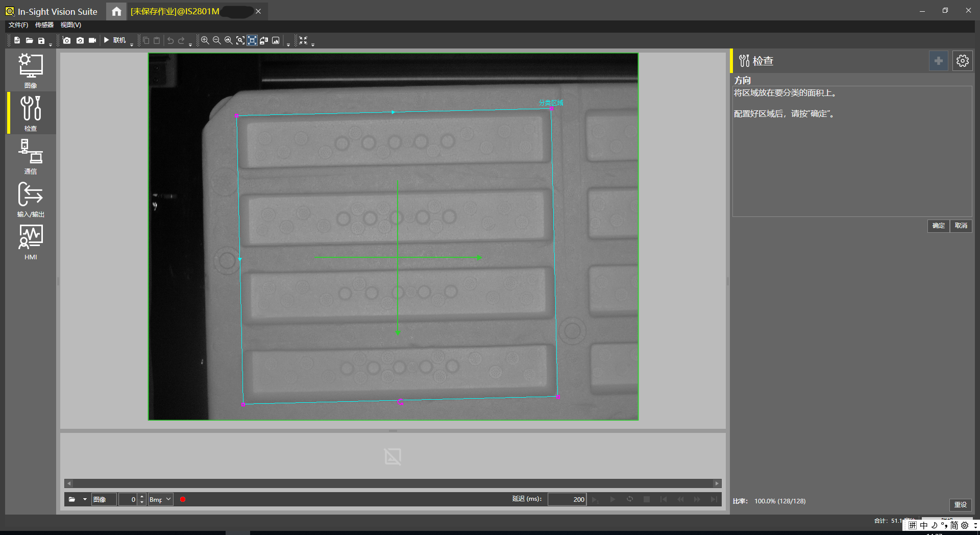
Task: Open the HMI sidebar step
Action: 31,242
